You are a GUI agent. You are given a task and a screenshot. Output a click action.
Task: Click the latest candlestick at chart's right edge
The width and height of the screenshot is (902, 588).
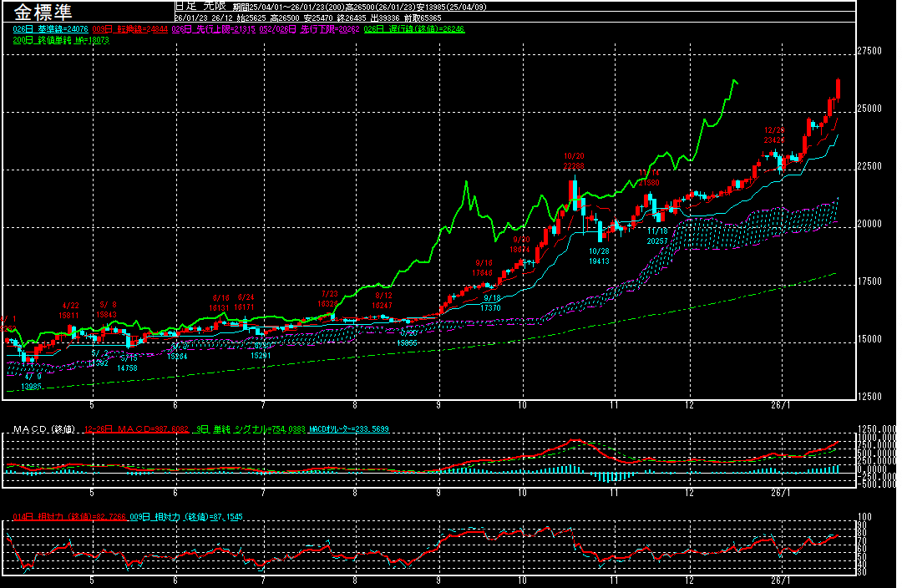click(x=838, y=89)
